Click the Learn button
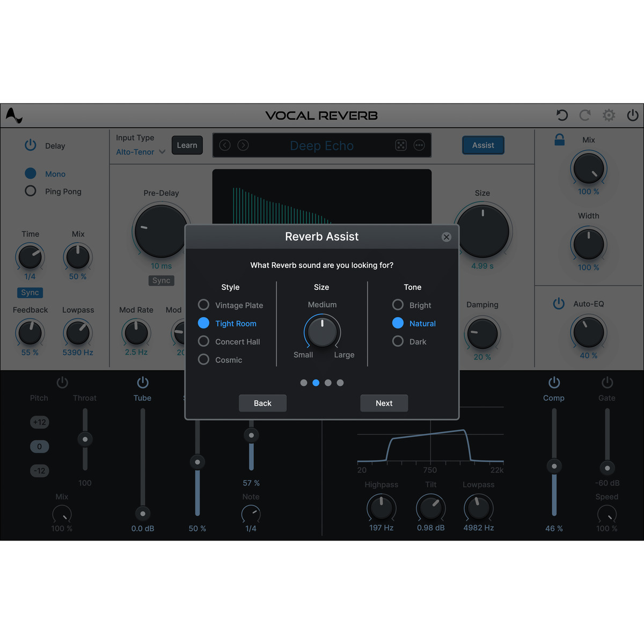 click(x=187, y=145)
